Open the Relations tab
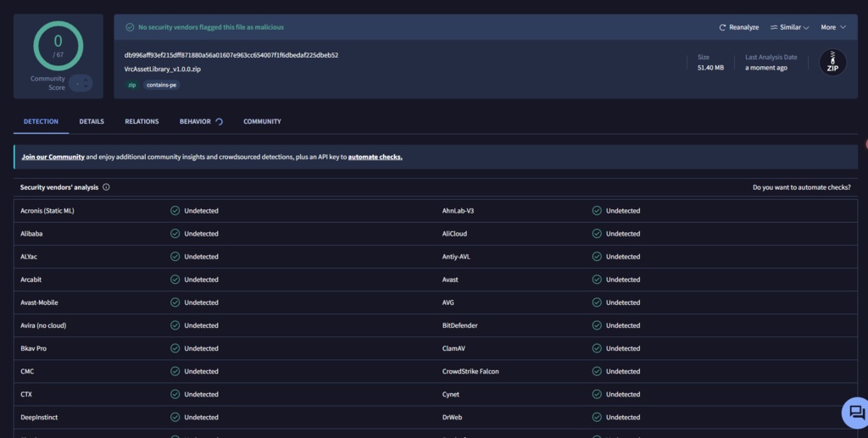The image size is (868, 438). [x=142, y=122]
